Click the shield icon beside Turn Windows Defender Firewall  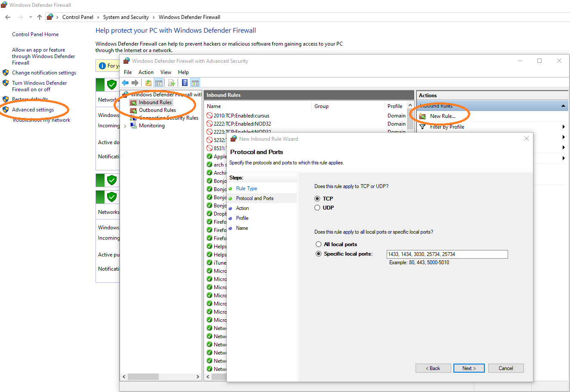tap(6, 83)
